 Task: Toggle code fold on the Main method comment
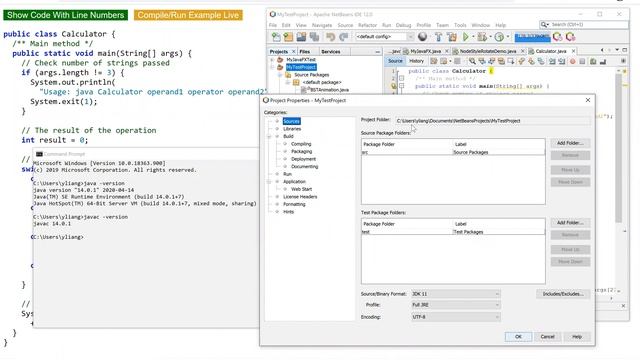(x=402, y=78)
